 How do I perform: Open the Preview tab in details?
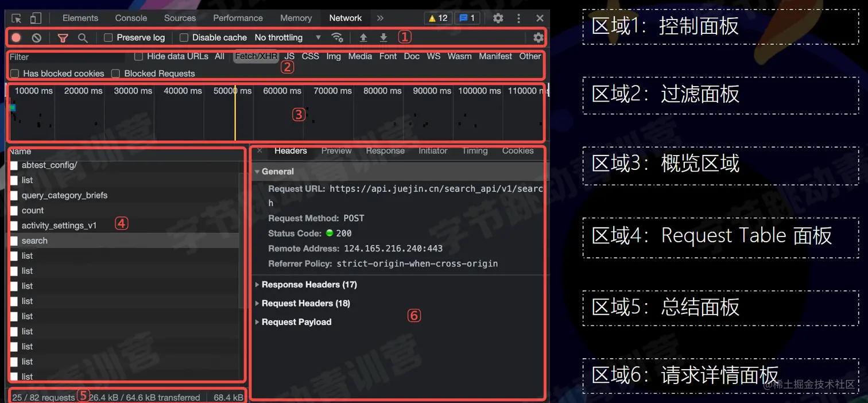(x=336, y=151)
